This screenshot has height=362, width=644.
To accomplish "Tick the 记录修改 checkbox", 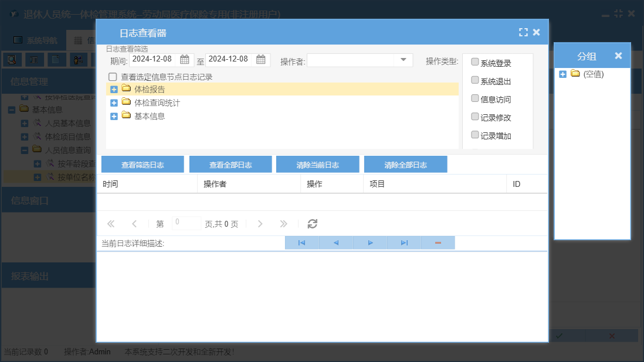I will 475,117.
